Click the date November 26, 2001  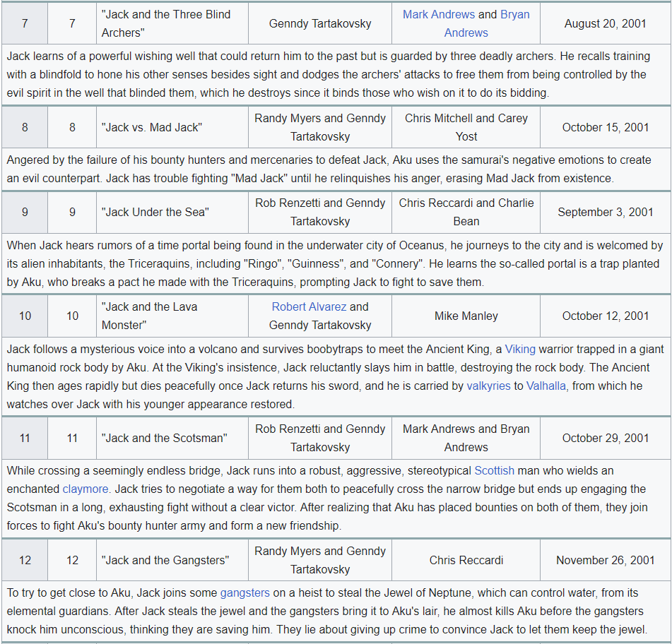point(605,560)
